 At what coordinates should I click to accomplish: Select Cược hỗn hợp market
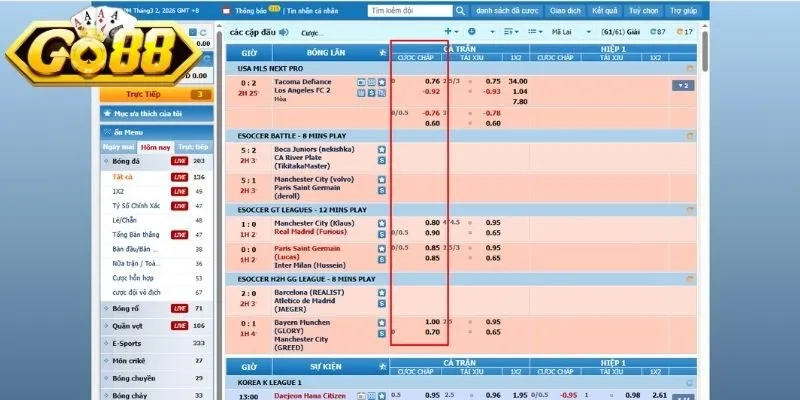tap(133, 278)
